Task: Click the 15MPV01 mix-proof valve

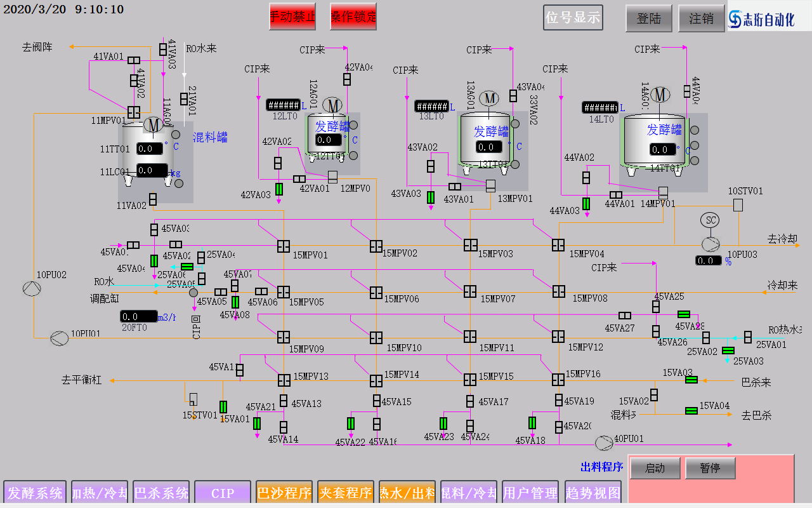Action: [x=284, y=246]
